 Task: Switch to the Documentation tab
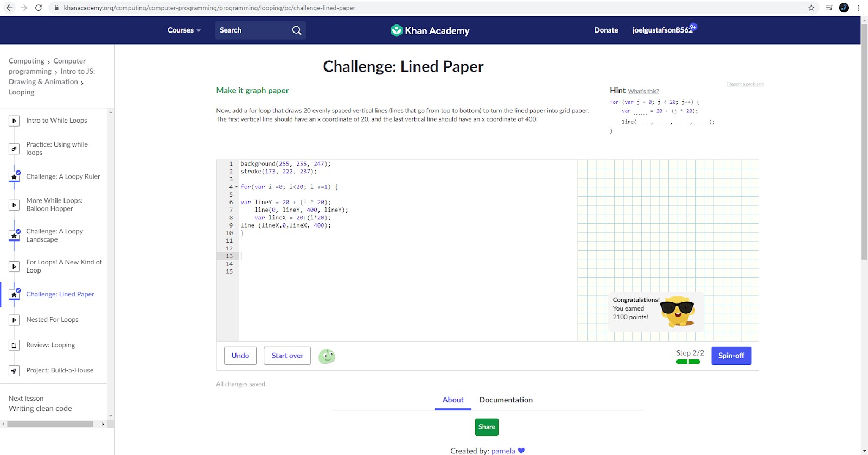tap(506, 400)
